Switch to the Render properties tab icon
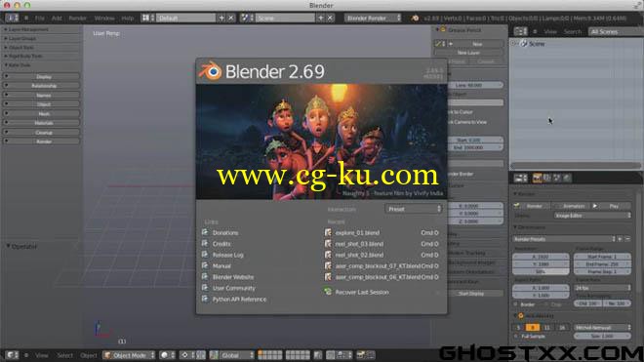Screen dimensions: 644x362 pyautogui.click(x=537, y=178)
